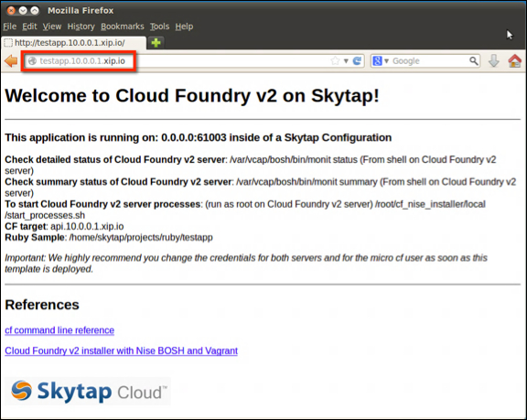Viewport: 527px width, 420px height.
Task: Open the View menu
Action: [x=52, y=27]
